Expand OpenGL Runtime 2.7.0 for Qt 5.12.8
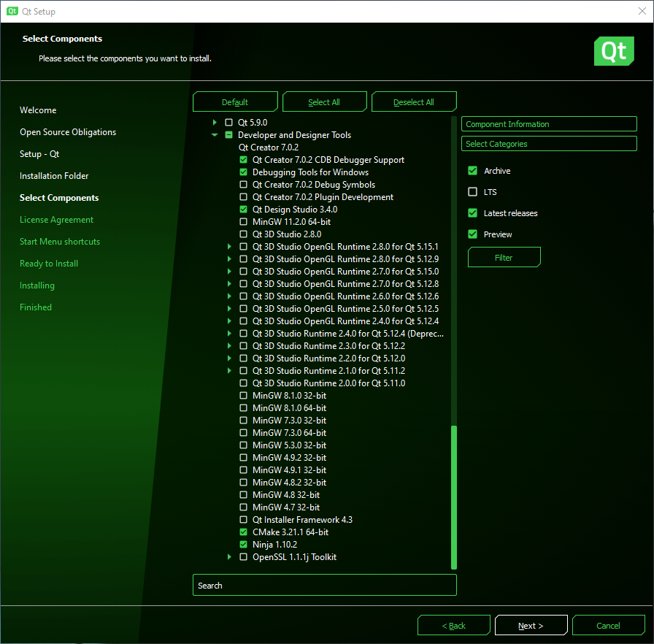Image resolution: width=654 pixels, height=644 pixels. (x=229, y=283)
